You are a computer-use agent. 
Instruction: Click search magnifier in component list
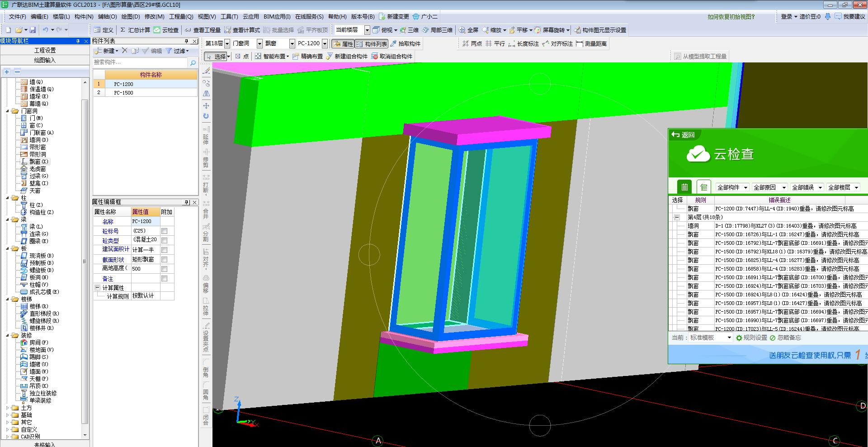193,62
